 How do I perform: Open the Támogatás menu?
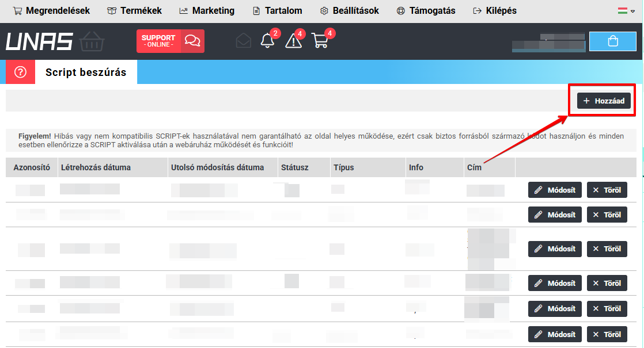pyautogui.click(x=426, y=11)
